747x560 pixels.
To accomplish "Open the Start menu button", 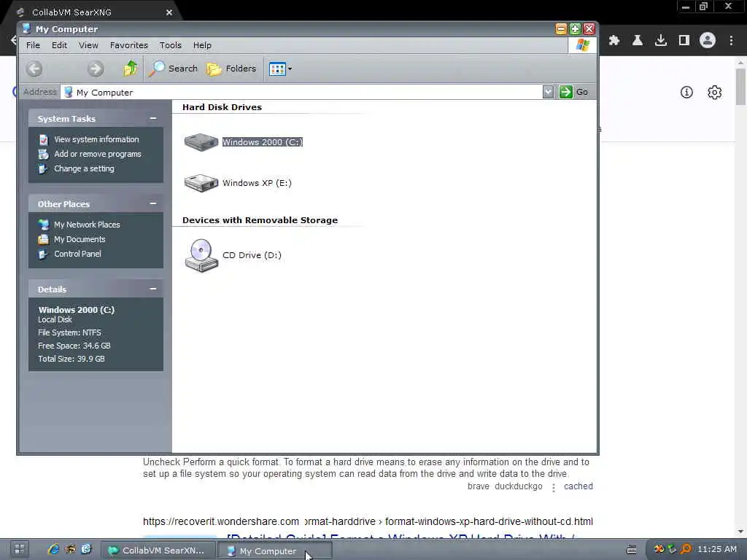I will coord(19,549).
